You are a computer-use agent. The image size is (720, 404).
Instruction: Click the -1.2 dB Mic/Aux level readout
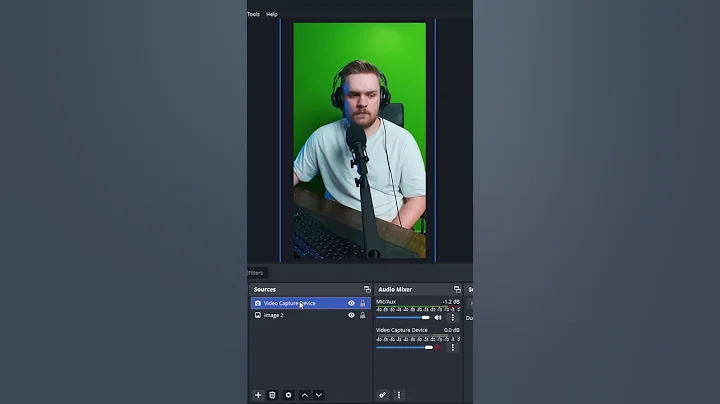[451, 302]
